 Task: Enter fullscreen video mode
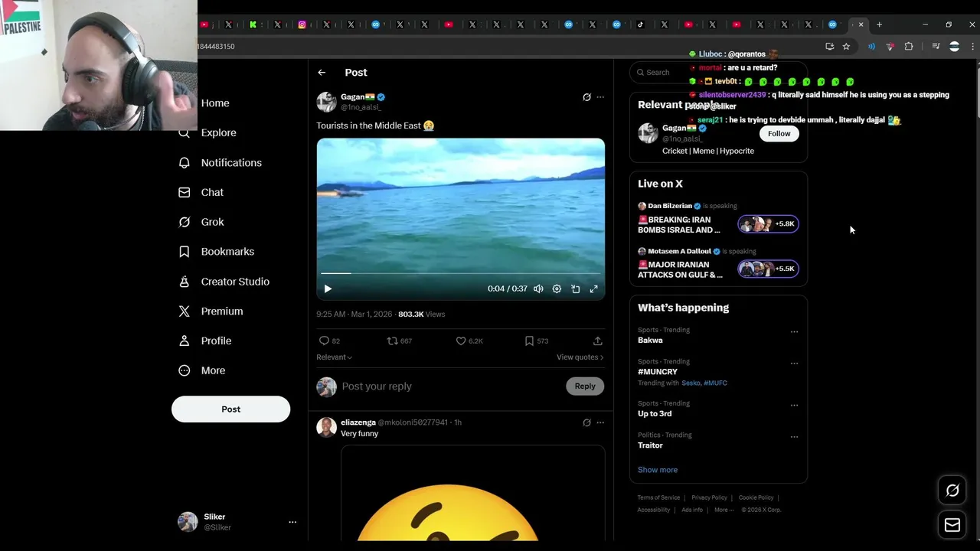(593, 289)
